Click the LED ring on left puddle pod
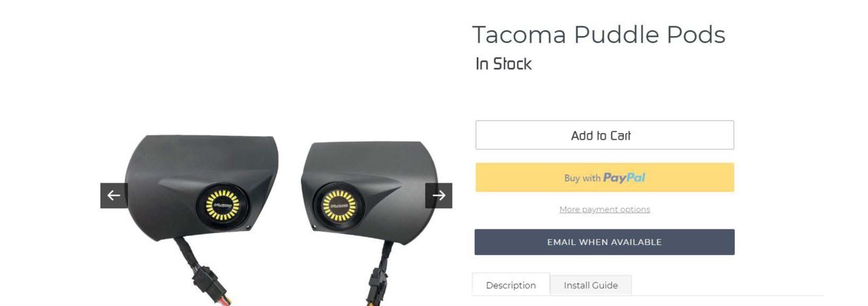Viewport: 868px width, 306px height. coord(223,204)
